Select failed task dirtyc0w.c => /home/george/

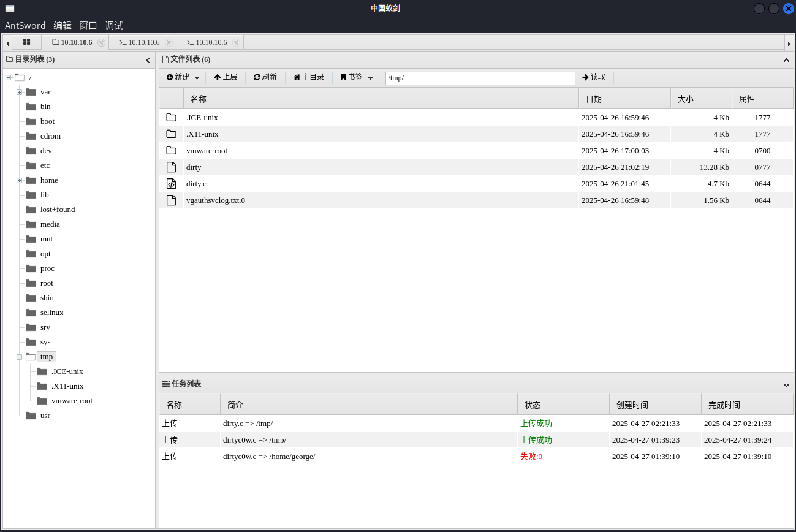[476, 457]
